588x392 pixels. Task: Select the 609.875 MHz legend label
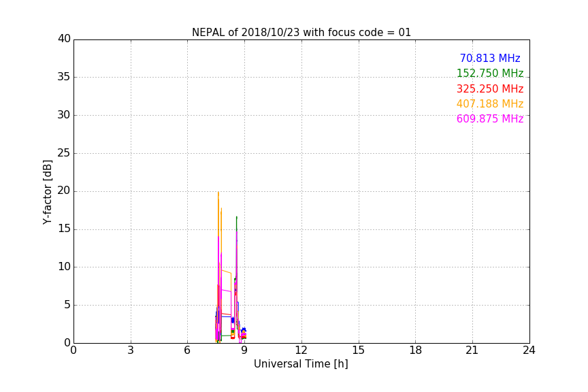490,119
